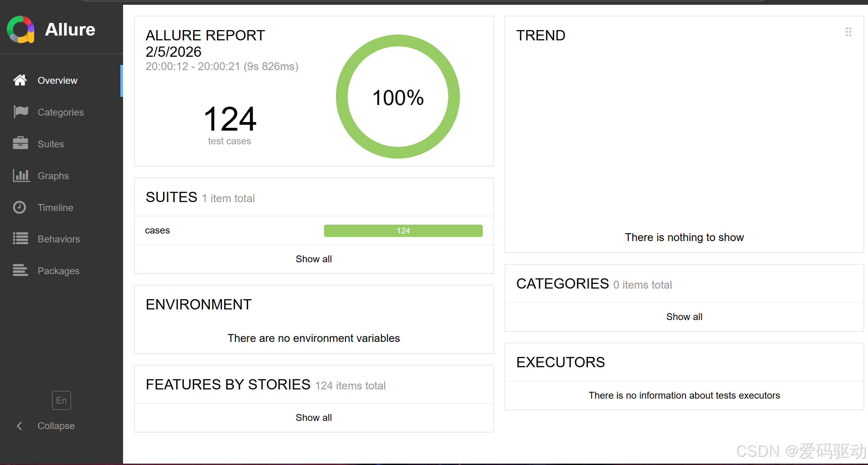Click Show all under Categories widget
This screenshot has width=868, height=465.
click(684, 317)
